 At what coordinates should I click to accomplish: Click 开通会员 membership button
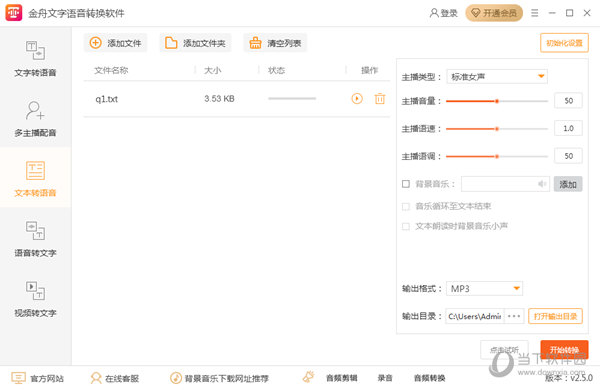(494, 13)
